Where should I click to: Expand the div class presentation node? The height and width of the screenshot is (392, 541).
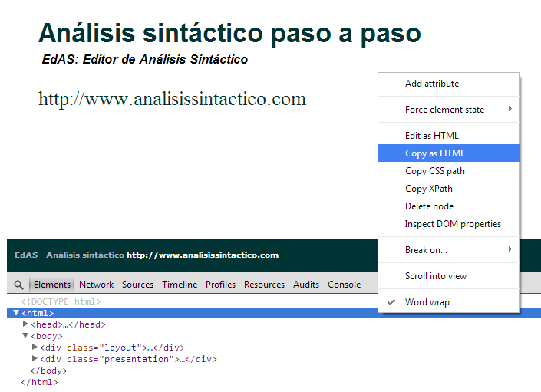click(x=35, y=359)
